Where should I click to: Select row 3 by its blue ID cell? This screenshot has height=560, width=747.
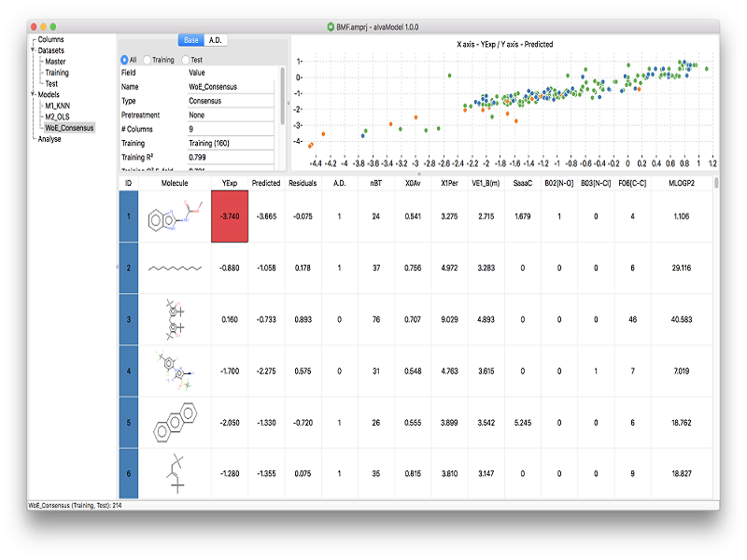tap(129, 319)
